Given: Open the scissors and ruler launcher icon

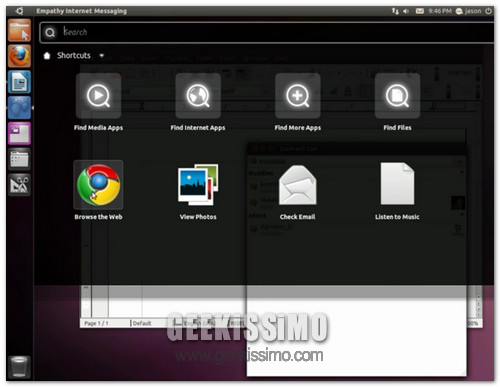Looking at the screenshot, I should (19, 184).
